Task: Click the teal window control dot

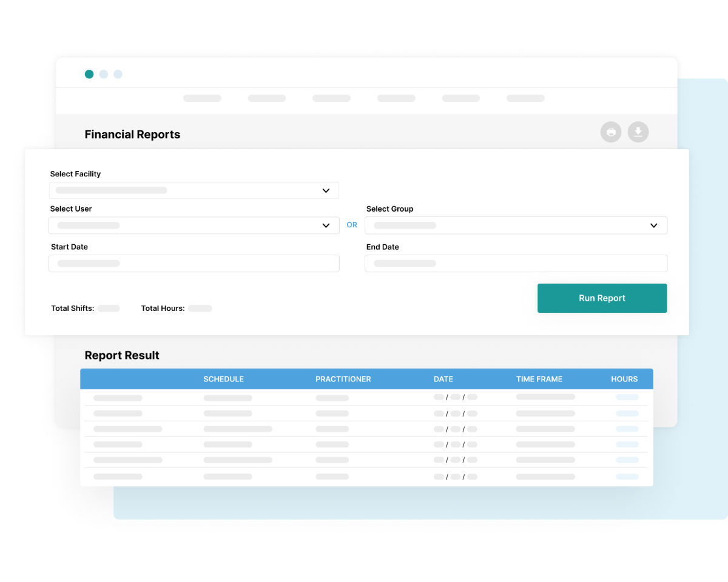Action: [89, 74]
